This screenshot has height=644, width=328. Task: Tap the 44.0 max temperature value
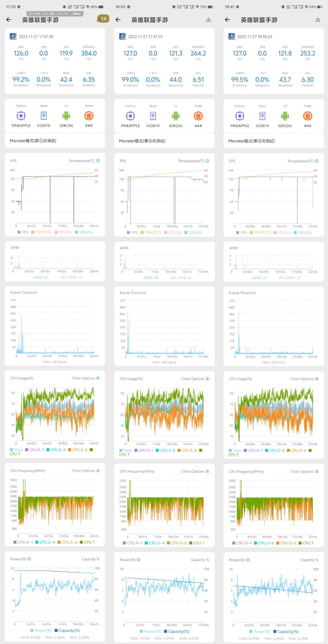tap(175, 79)
